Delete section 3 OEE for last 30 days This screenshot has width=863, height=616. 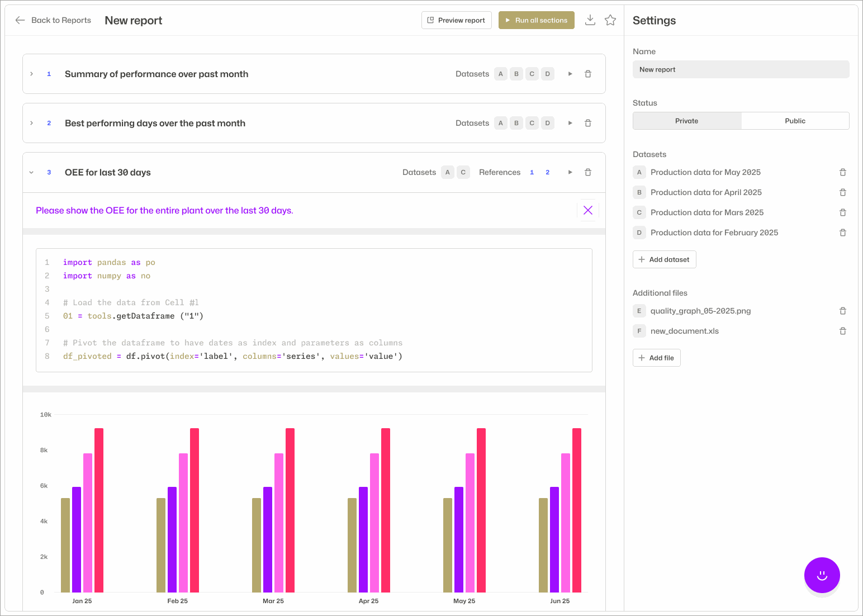pyautogui.click(x=588, y=172)
